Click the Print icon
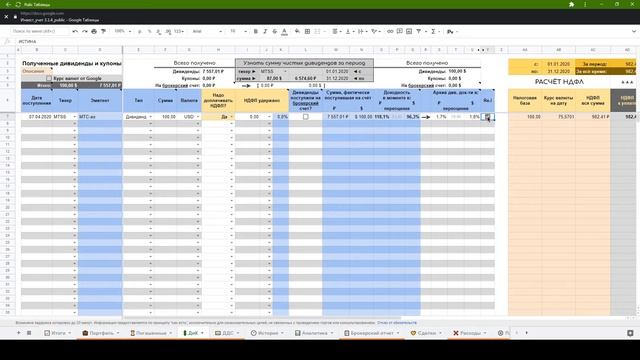Viewport: 640px width, 360px height. pos(94,31)
